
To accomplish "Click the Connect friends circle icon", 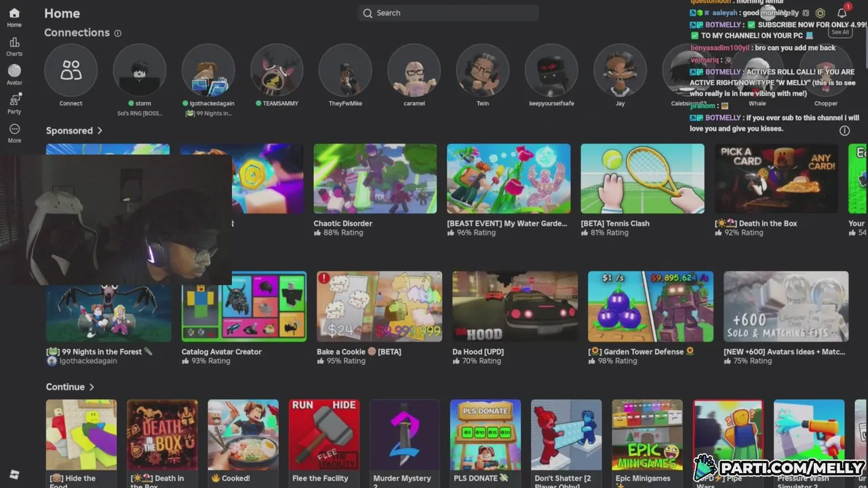I will pyautogui.click(x=71, y=70).
